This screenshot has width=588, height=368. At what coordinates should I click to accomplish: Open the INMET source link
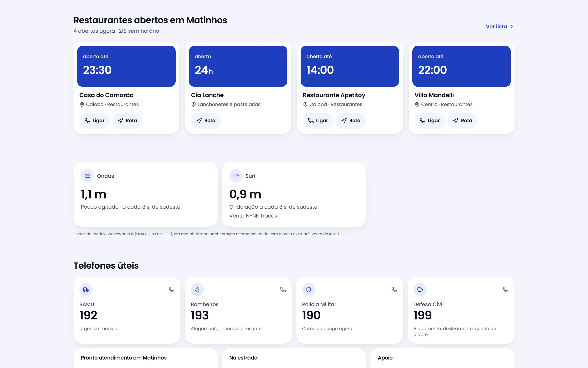pos(334,234)
